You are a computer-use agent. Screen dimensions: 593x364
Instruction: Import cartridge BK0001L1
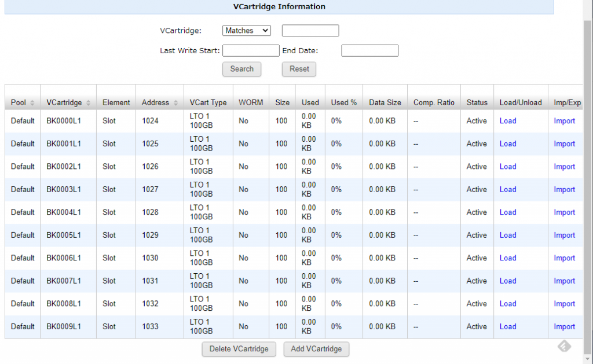click(x=564, y=144)
